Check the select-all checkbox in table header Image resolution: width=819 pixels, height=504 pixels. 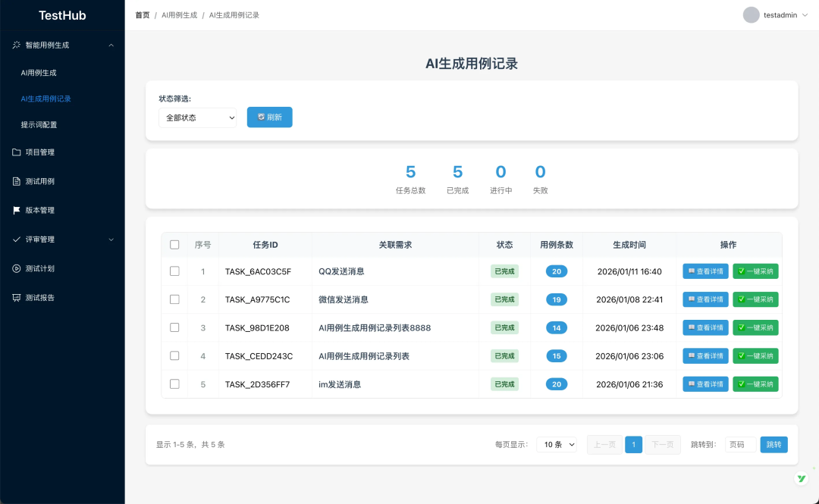pos(174,244)
